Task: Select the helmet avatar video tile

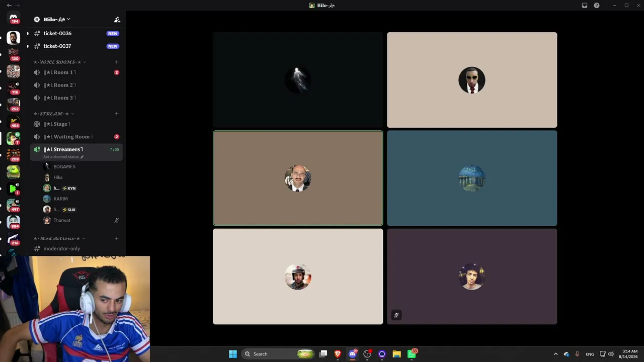Action: (298, 277)
